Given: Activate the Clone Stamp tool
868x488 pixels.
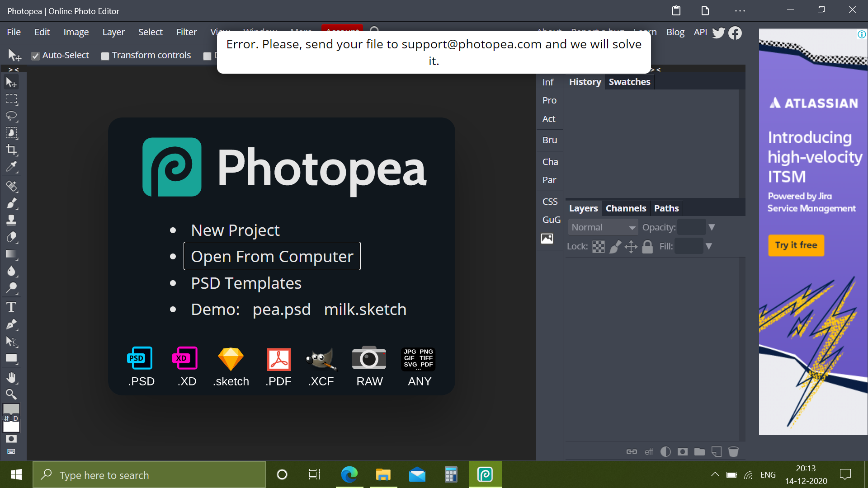Looking at the screenshot, I should (x=12, y=220).
